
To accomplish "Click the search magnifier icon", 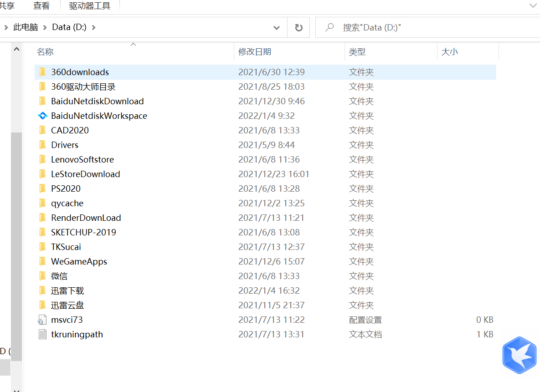I will click(329, 28).
